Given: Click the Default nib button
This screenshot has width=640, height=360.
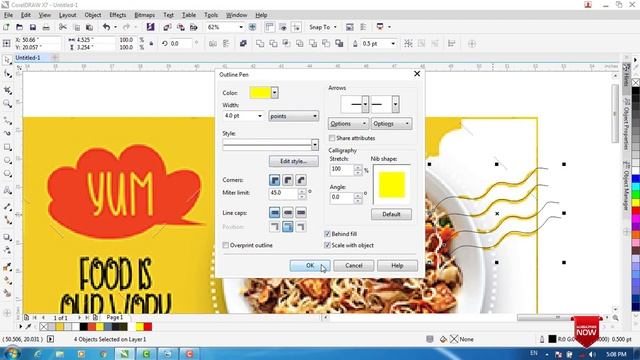Looking at the screenshot, I should (x=391, y=214).
